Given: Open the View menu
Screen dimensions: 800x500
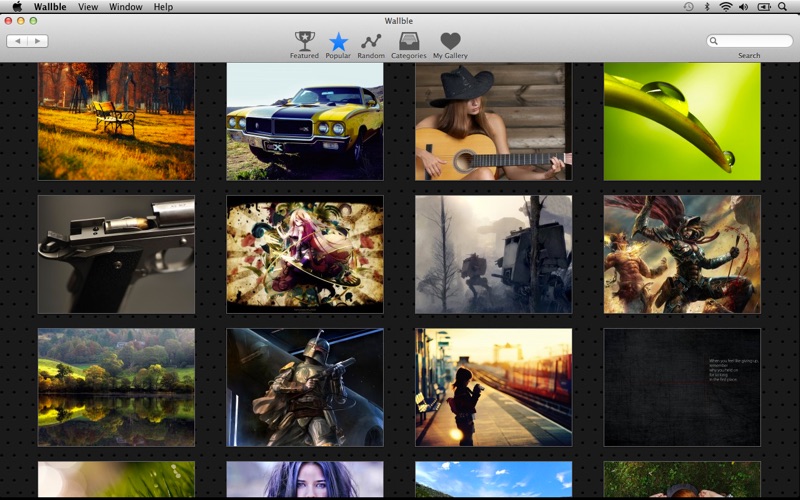Looking at the screenshot, I should (x=88, y=7).
